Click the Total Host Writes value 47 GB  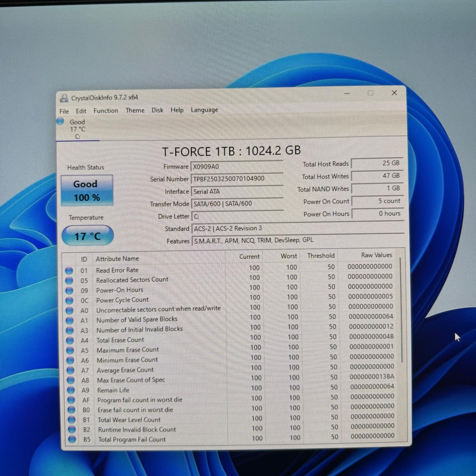coord(377,176)
